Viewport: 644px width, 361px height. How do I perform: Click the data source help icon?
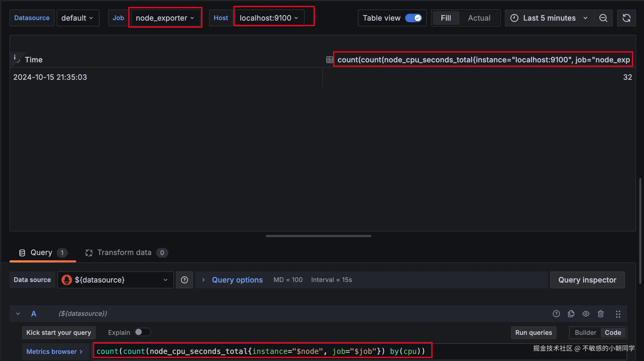tap(184, 280)
